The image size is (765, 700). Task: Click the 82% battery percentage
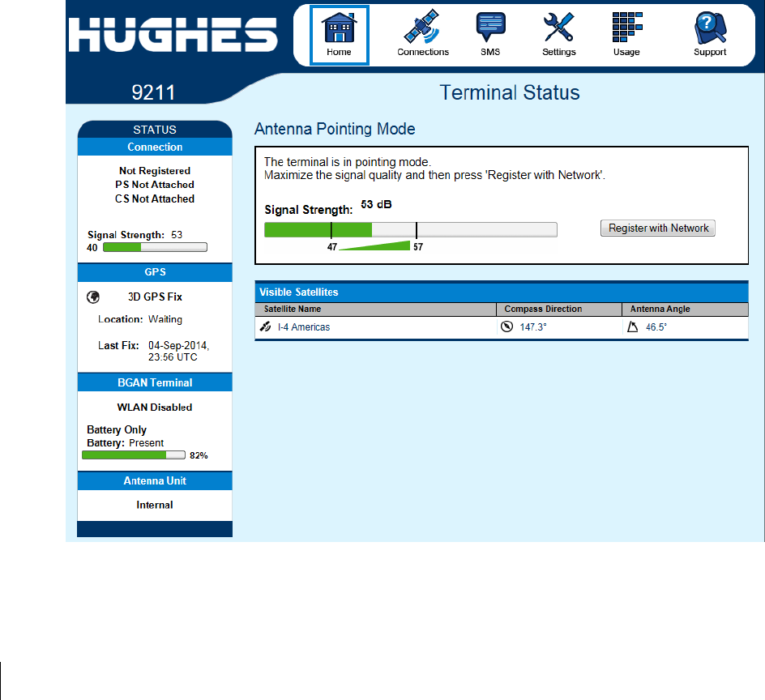(x=199, y=455)
